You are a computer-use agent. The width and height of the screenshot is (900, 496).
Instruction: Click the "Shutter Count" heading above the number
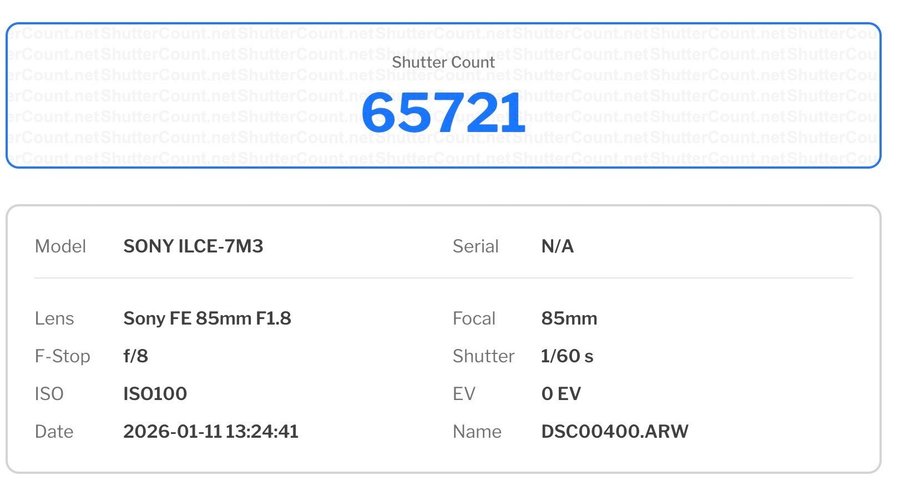click(x=443, y=62)
